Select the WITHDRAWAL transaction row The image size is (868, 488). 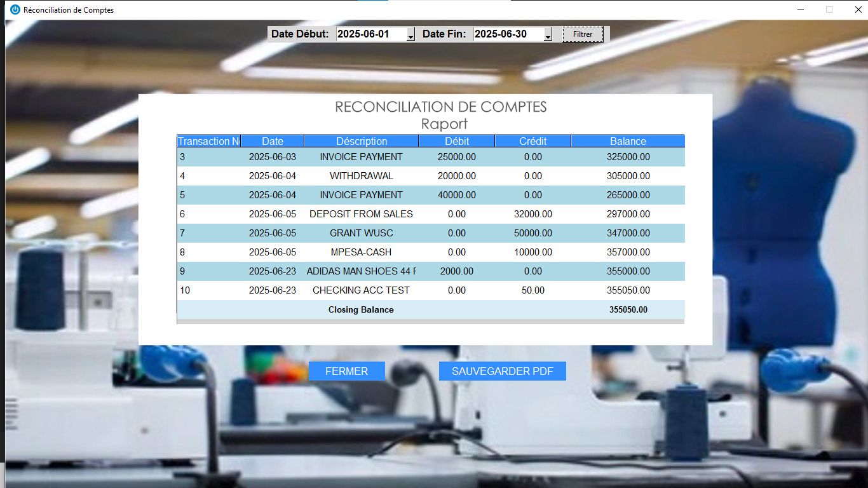click(362, 176)
